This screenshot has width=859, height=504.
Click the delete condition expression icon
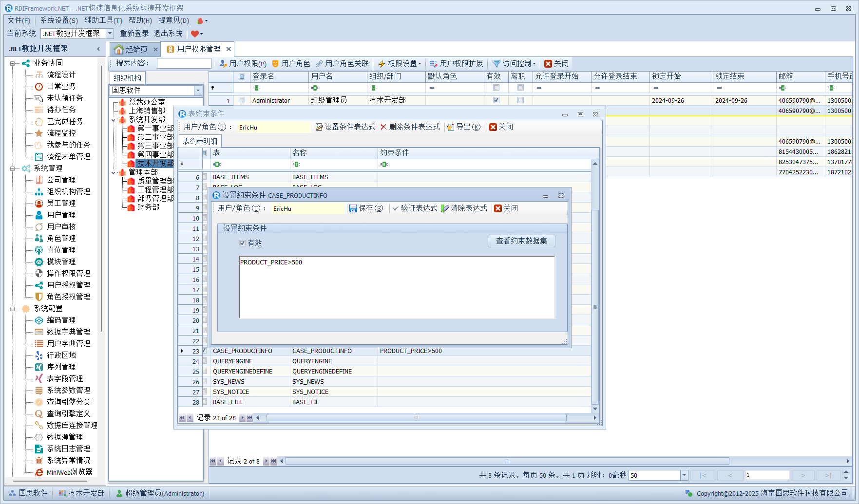(383, 127)
